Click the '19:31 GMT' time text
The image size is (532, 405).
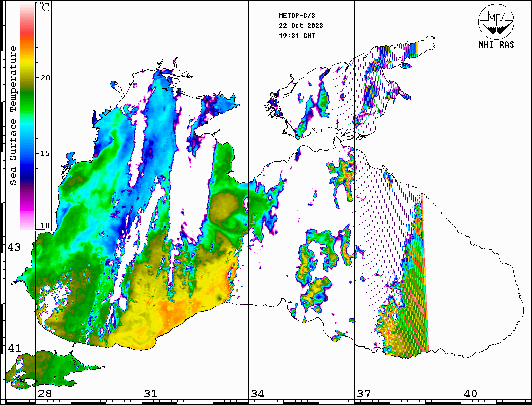297,35
